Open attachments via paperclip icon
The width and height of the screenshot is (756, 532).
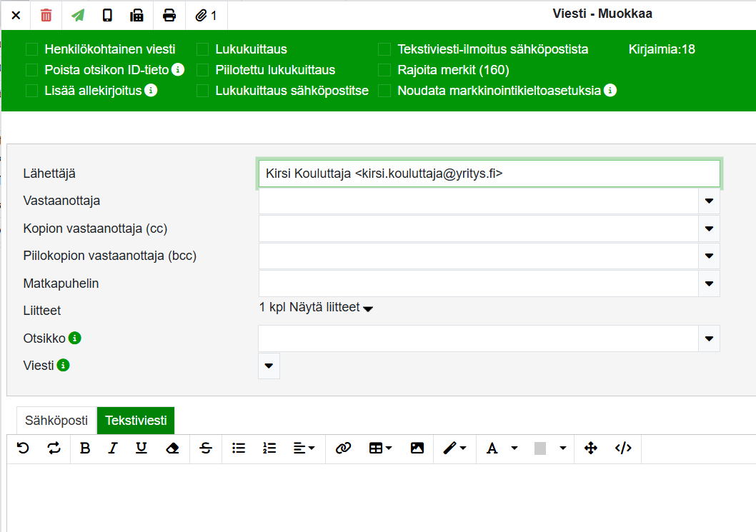207,15
